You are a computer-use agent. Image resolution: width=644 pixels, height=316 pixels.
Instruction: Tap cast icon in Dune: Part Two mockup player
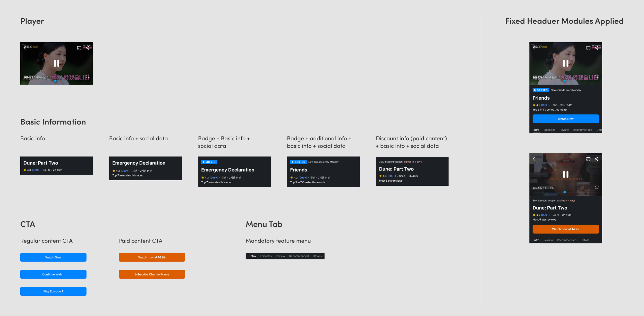point(588,159)
